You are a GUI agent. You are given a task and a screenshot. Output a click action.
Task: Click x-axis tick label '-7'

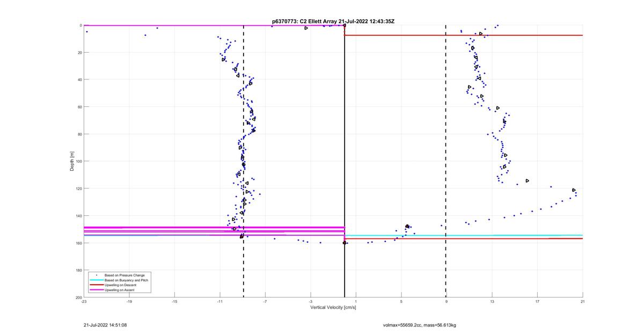point(265,302)
